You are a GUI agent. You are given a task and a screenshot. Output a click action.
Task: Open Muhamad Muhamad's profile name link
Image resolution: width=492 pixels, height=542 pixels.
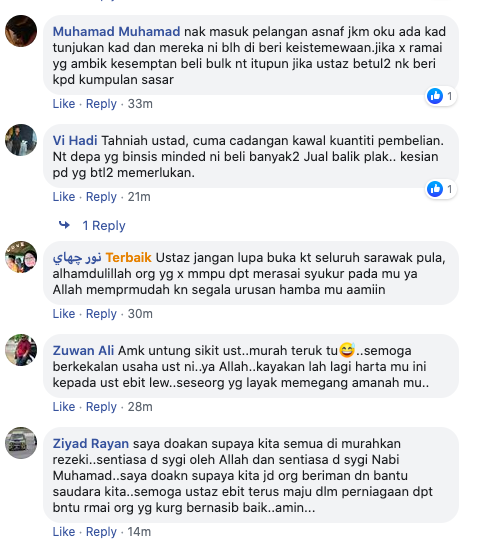(116, 31)
